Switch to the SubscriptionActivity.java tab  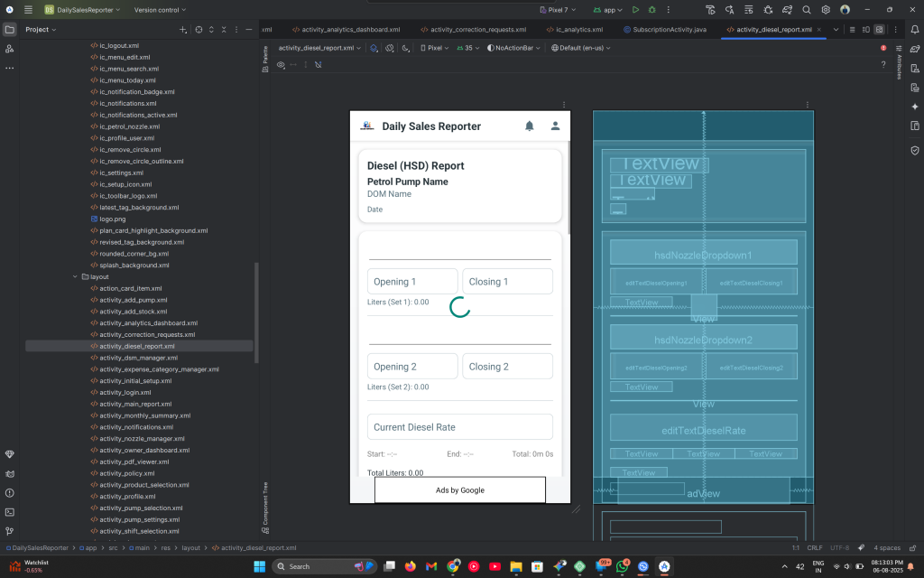pos(669,29)
